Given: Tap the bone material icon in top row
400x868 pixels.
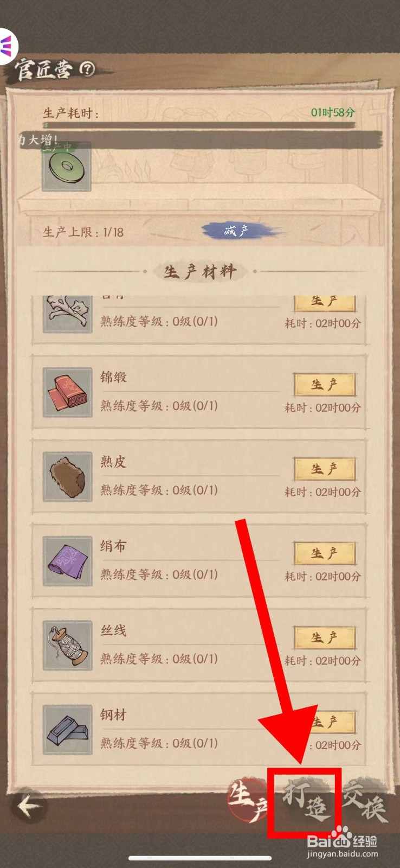Looking at the screenshot, I should [x=67, y=314].
